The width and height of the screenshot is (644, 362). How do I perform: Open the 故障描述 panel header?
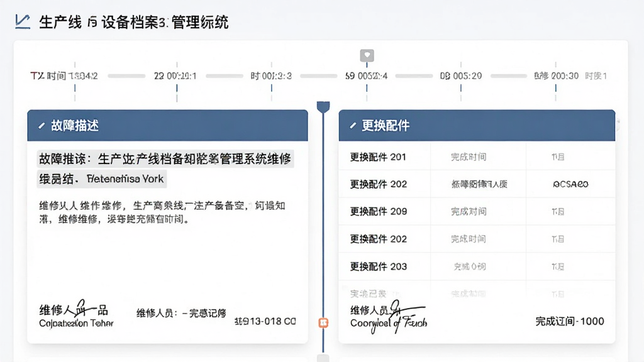[167, 126]
